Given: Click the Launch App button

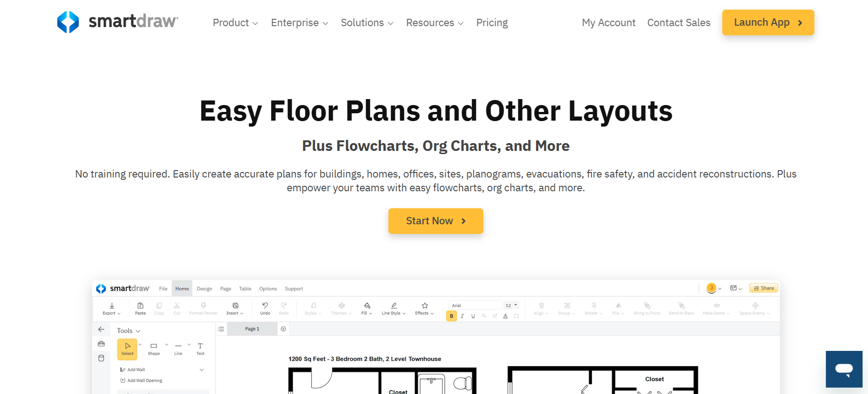Looking at the screenshot, I should (768, 22).
